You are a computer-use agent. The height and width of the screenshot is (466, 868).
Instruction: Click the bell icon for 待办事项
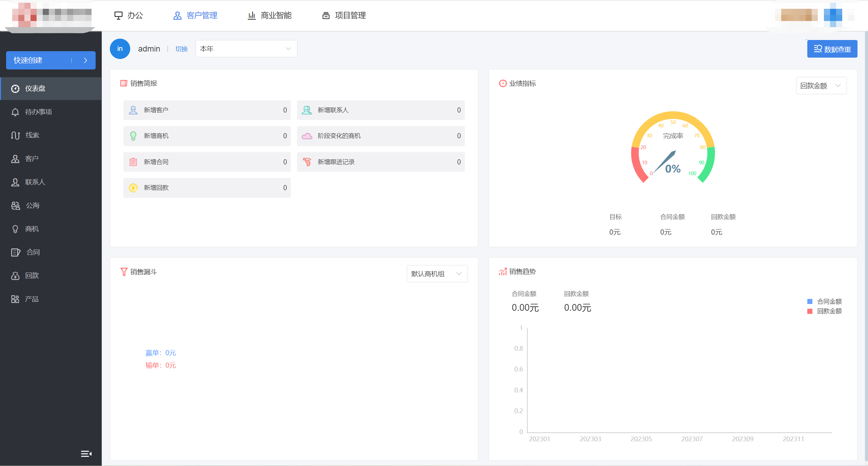coord(15,112)
